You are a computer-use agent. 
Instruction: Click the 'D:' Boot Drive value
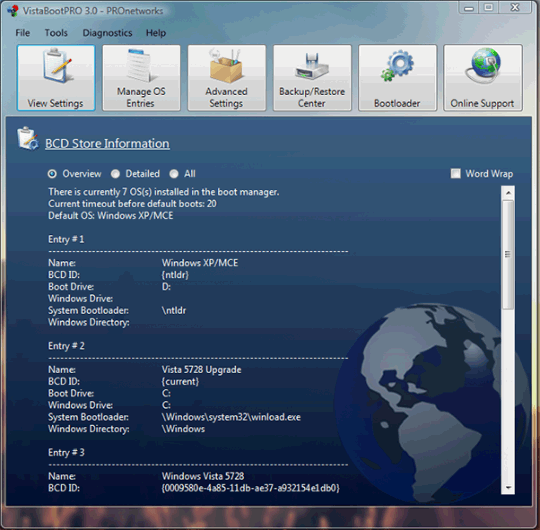tap(166, 287)
